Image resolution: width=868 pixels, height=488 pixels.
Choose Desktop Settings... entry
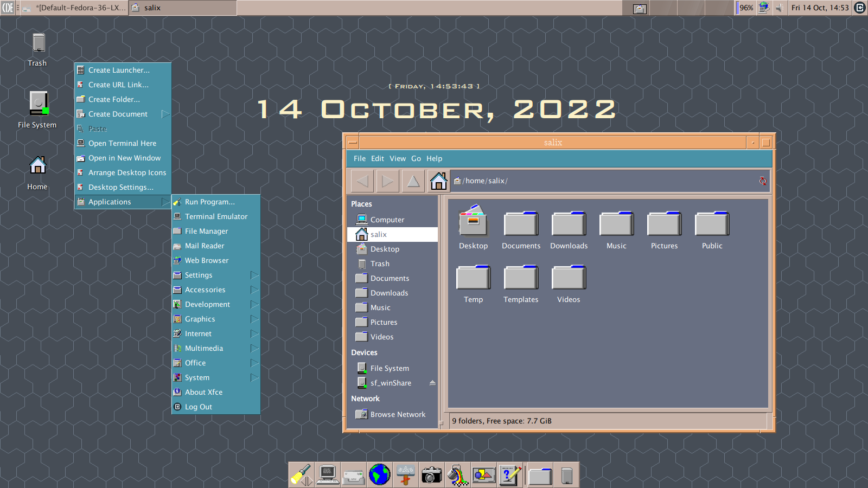coord(123,187)
